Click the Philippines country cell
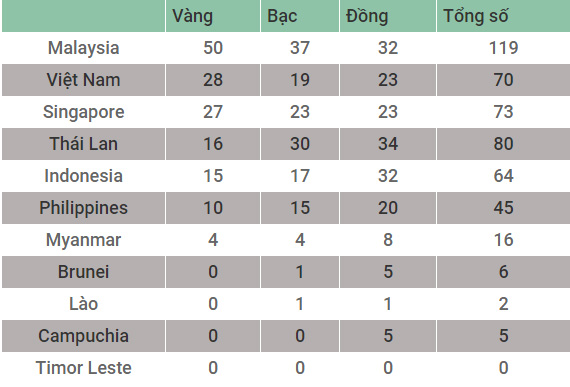The height and width of the screenshot is (387, 570). 84,208
